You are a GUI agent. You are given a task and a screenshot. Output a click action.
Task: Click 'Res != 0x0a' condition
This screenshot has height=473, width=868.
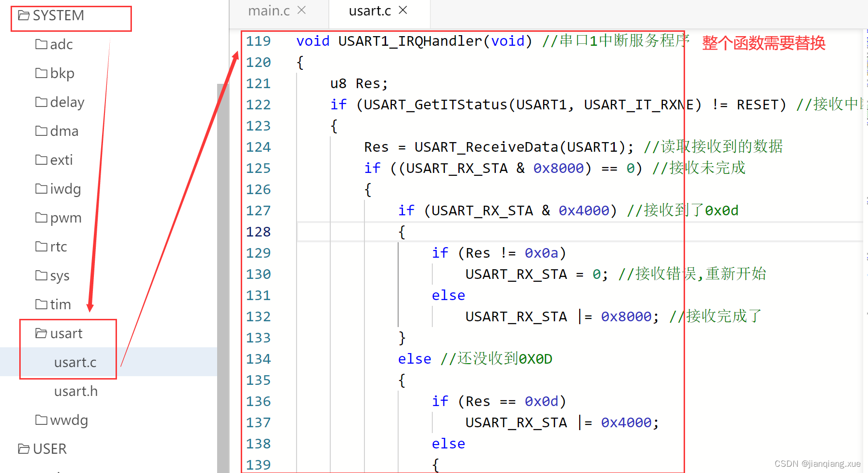click(x=512, y=253)
